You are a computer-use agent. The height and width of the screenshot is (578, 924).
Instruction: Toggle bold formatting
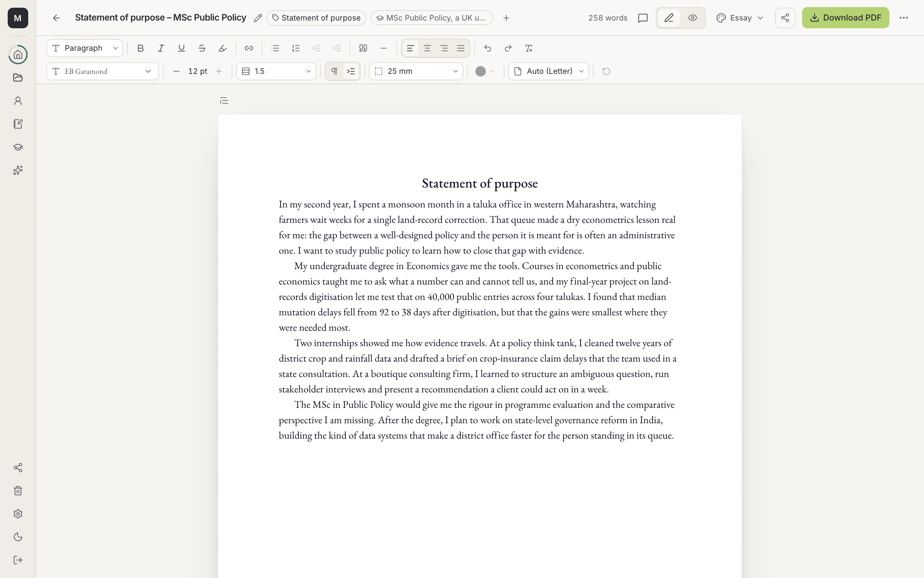141,48
